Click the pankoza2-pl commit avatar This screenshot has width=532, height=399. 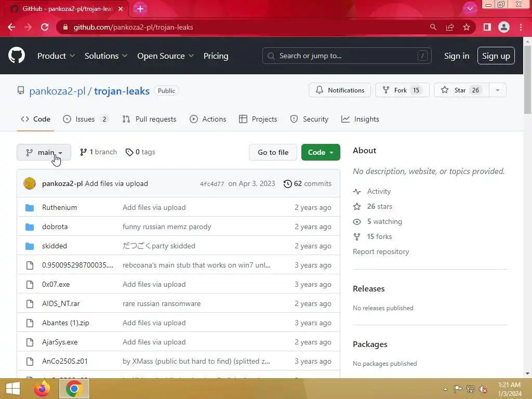[30, 183]
